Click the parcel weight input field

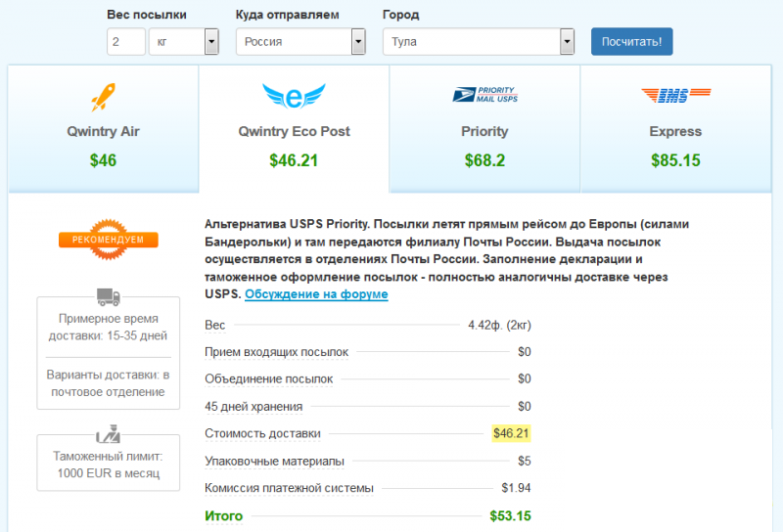coord(126,41)
